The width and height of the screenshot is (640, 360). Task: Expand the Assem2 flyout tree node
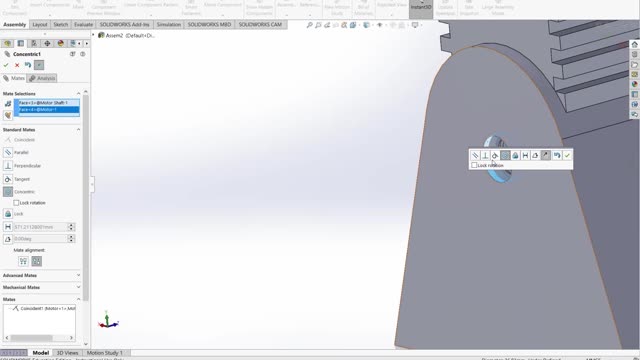click(x=93, y=35)
